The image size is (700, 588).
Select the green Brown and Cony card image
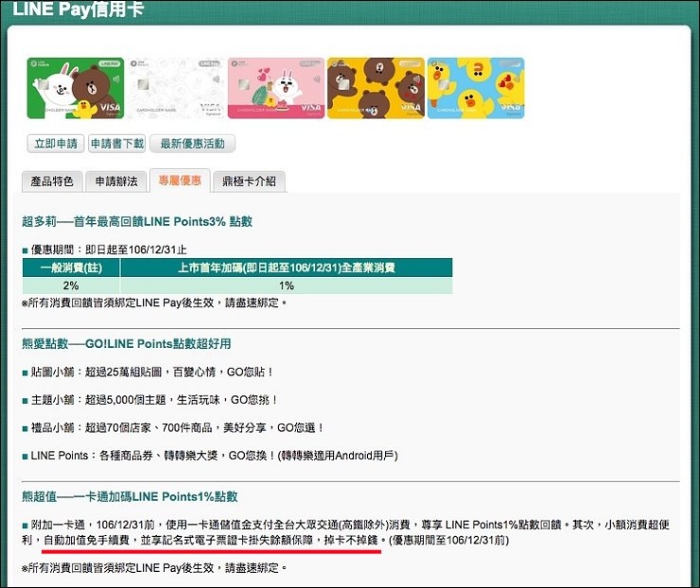tap(76, 88)
